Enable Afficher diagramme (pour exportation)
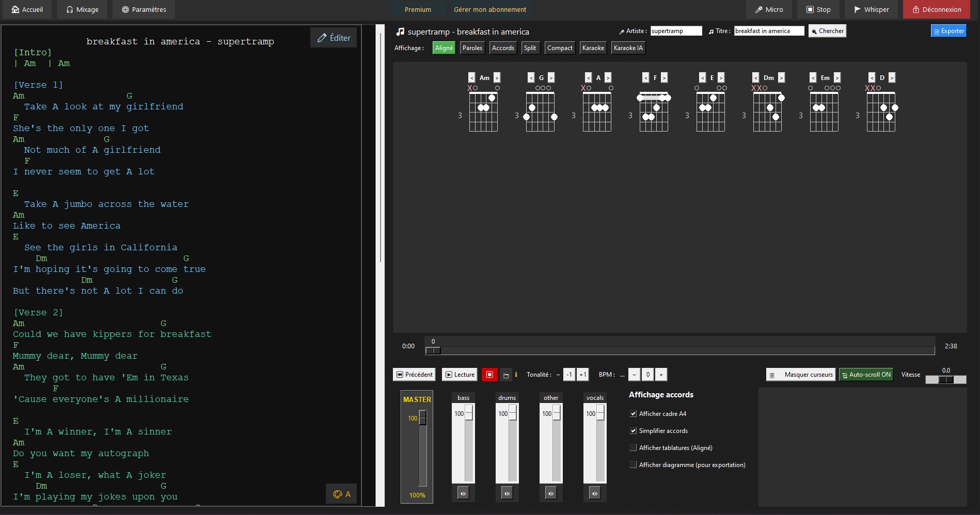 click(633, 465)
